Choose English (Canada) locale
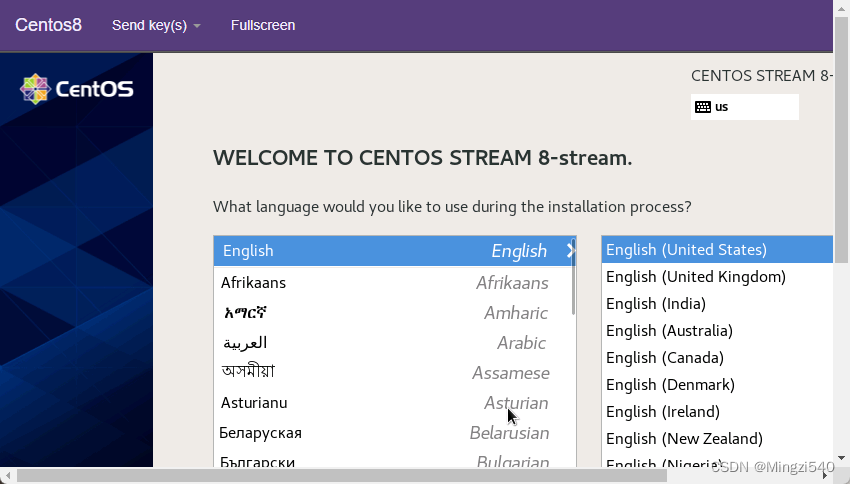The width and height of the screenshot is (850, 484). coord(717,358)
